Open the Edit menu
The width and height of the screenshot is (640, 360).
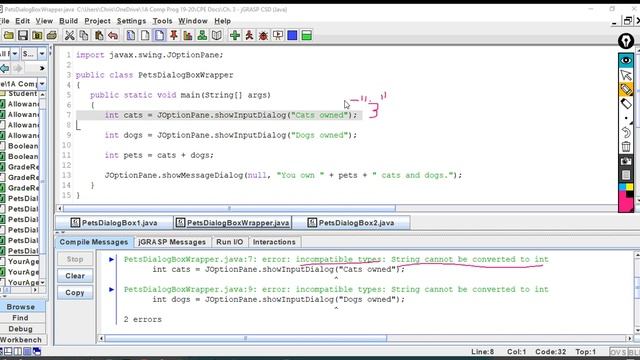point(22,21)
